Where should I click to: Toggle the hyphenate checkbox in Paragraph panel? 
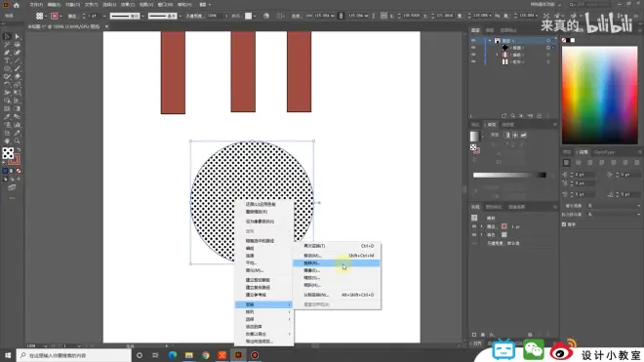coord(564,224)
